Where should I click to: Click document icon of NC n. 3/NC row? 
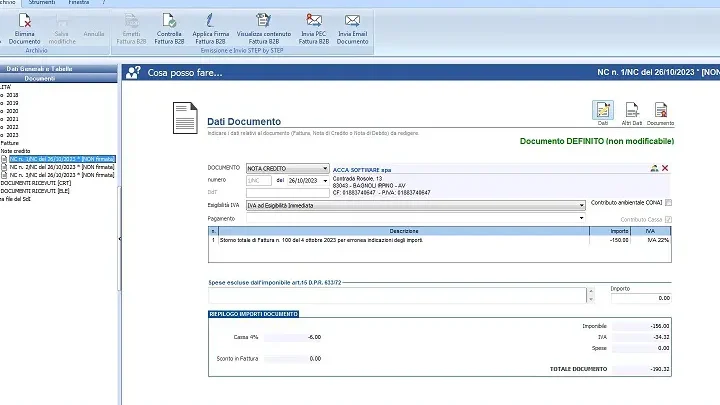4,175
